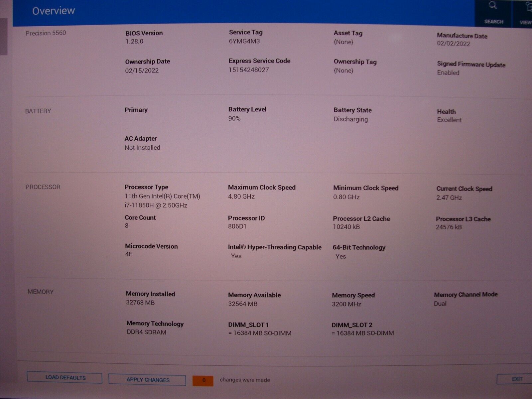Image resolution: width=532 pixels, height=399 pixels.
Task: Select maximum clock speed 4.80 GHz
Action: click(241, 197)
